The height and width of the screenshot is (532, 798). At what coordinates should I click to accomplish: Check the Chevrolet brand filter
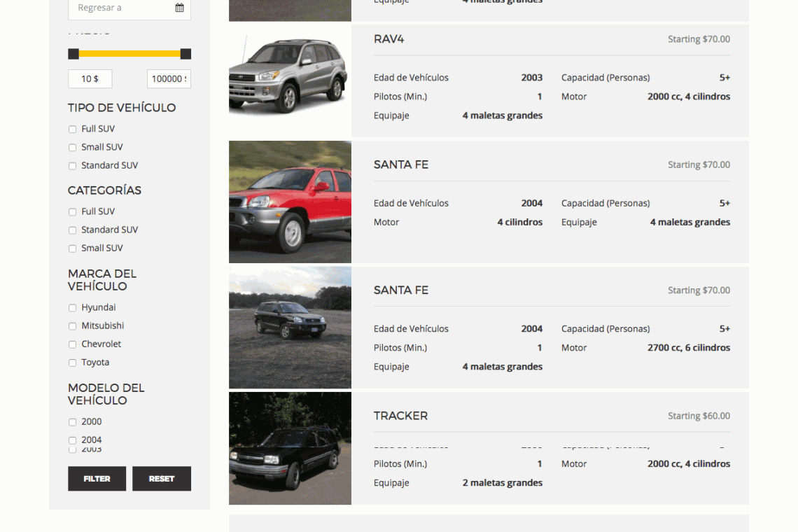[x=72, y=344]
